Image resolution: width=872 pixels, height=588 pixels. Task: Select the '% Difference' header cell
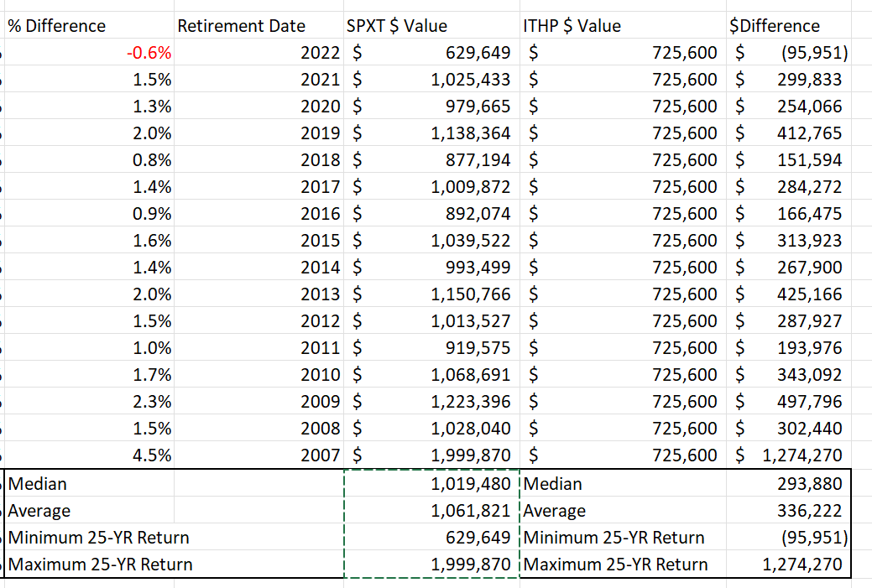[x=89, y=25]
